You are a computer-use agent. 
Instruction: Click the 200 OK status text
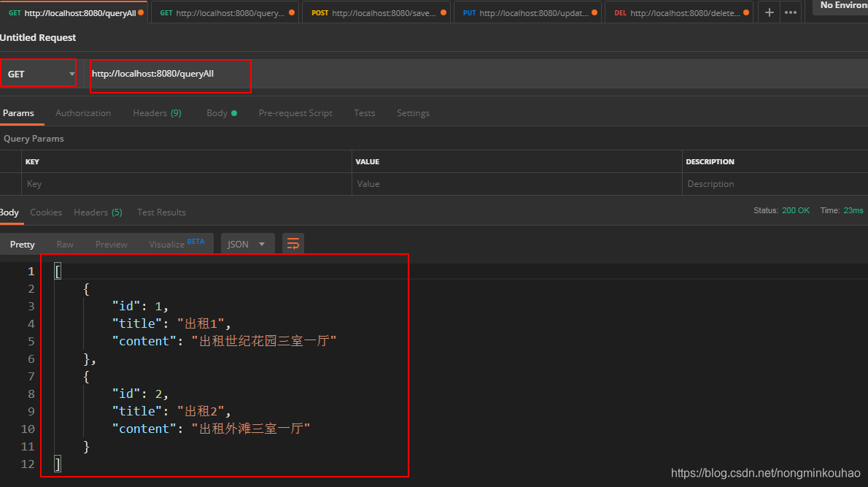pyautogui.click(x=796, y=210)
